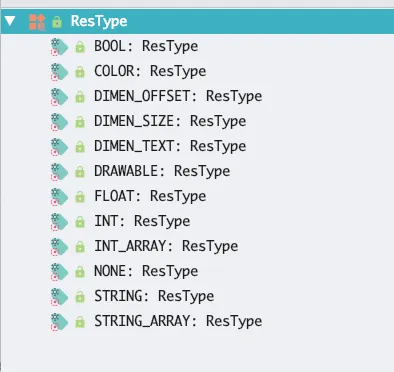Click the field tag icon for INT_ARRAY
This screenshot has width=394, height=372.
(59, 247)
